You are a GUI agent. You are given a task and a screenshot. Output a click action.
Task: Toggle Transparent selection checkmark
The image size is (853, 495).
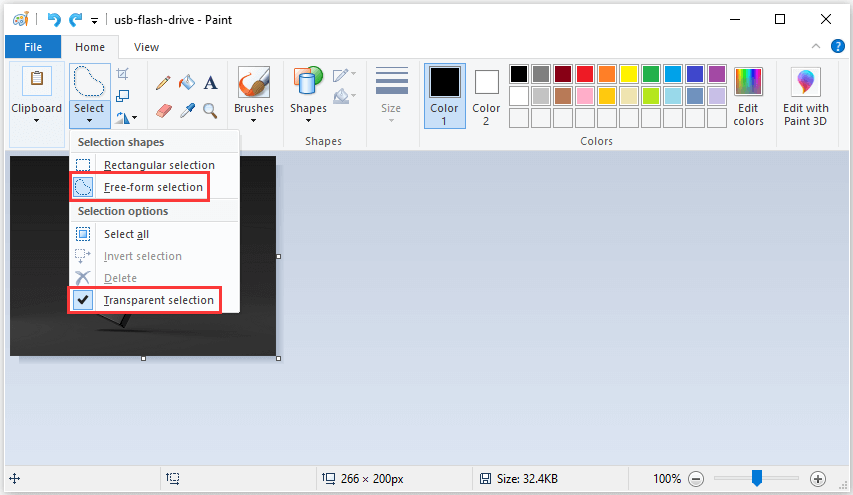click(144, 300)
